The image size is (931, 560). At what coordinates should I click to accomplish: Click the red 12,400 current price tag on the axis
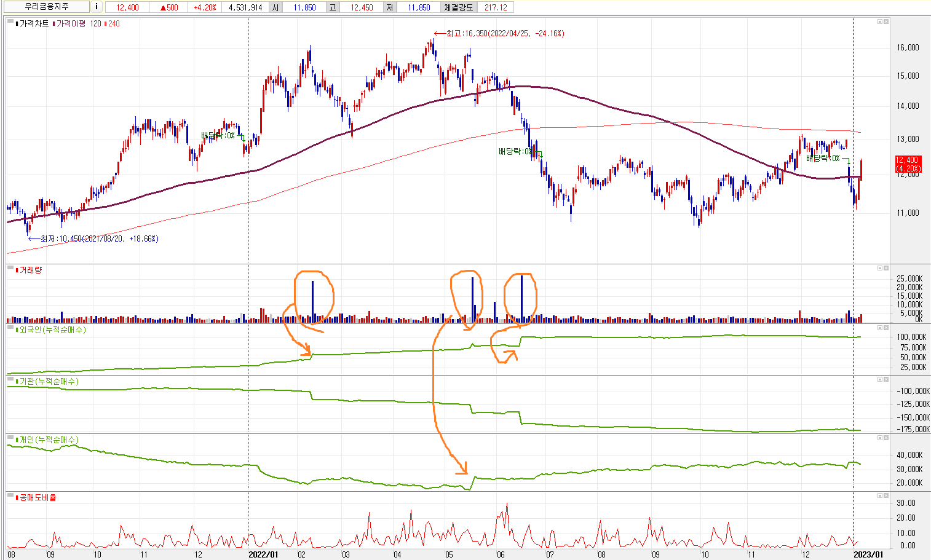click(908, 164)
